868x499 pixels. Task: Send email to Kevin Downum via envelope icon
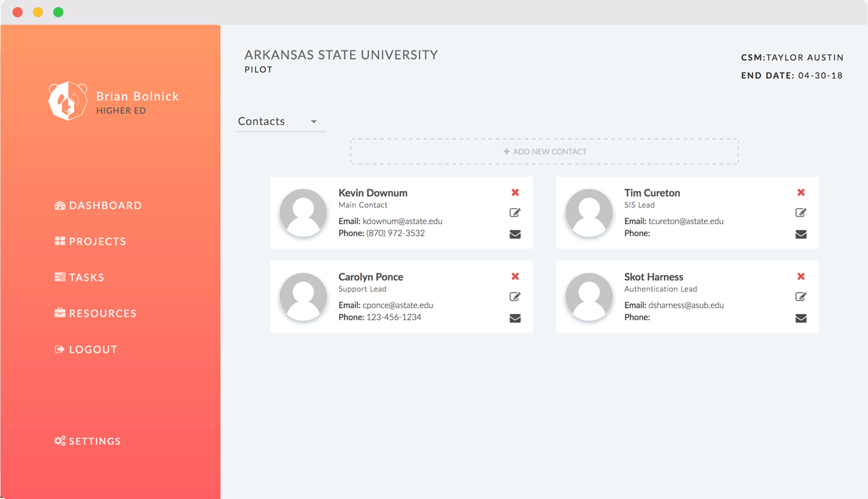515,234
